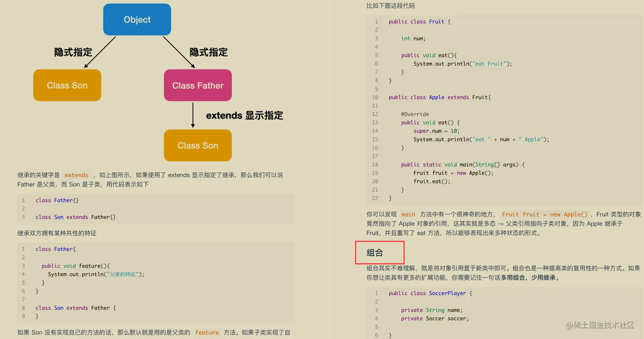The width and height of the screenshot is (644, 339).
Task: Click the blue Object node in the diagram
Action: tap(137, 19)
